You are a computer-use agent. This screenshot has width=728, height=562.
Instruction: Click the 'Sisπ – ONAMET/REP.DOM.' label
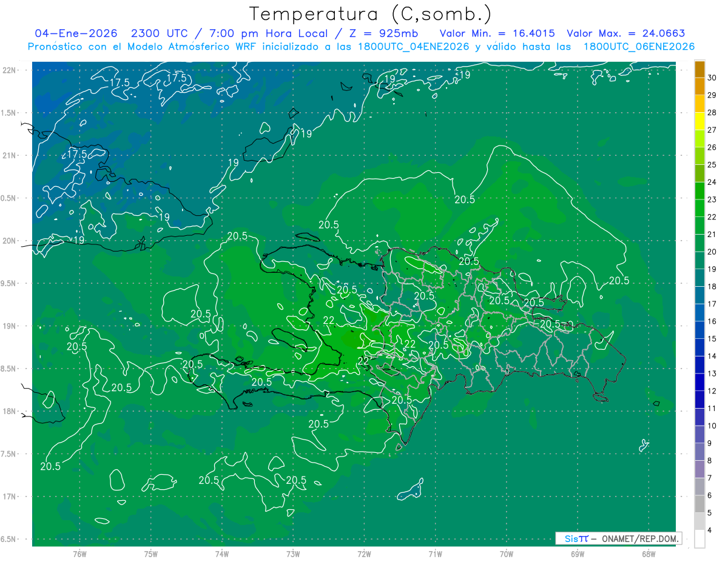(619, 538)
